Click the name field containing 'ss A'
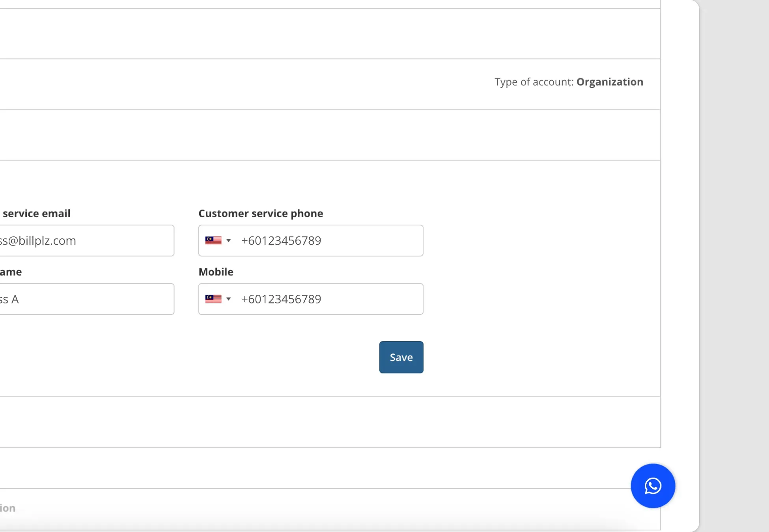 click(86, 299)
